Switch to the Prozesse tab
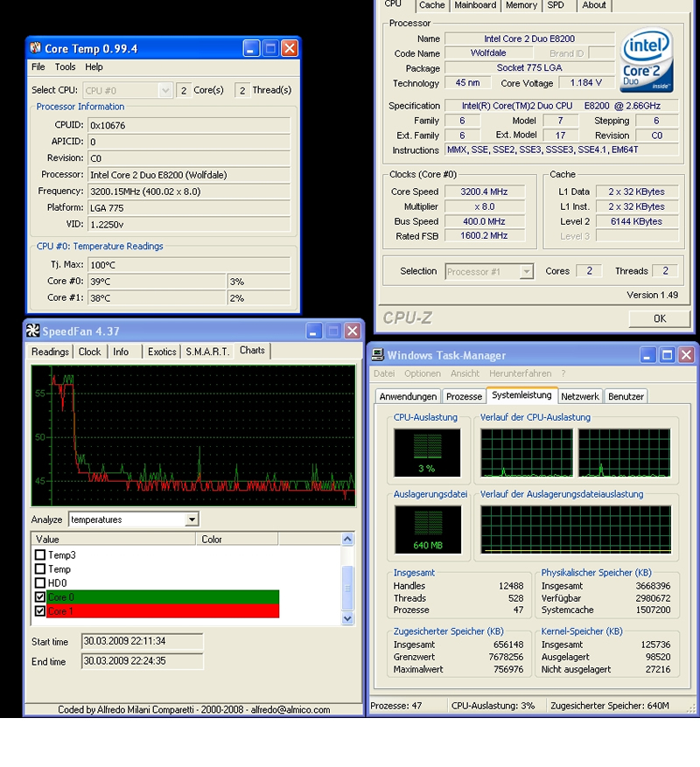The width and height of the screenshot is (700, 767). point(464,397)
